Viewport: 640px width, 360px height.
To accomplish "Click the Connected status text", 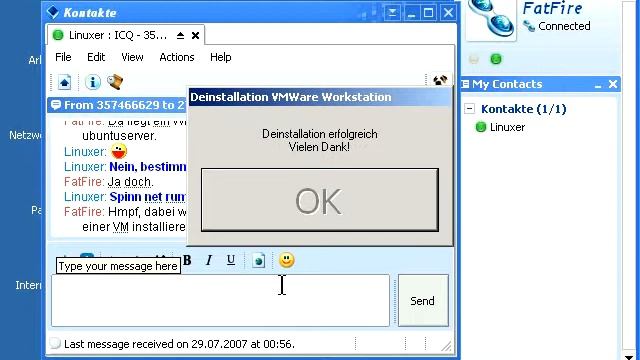I will (564, 26).
